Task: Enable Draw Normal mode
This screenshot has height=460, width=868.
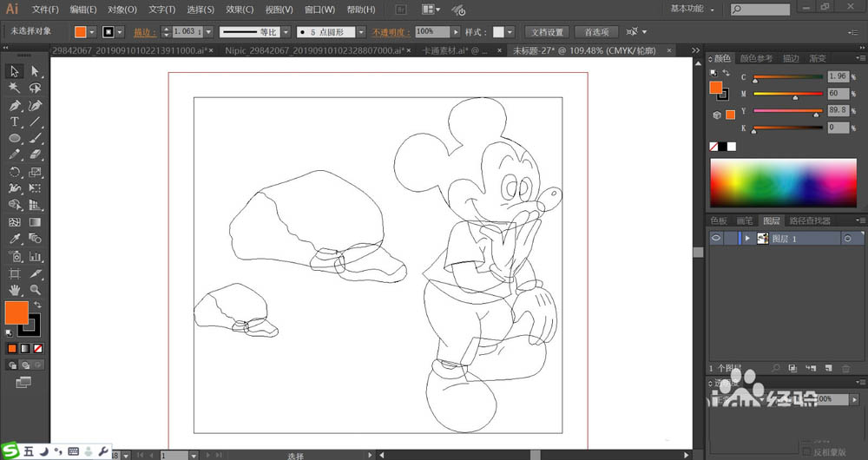Action: pyautogui.click(x=12, y=365)
